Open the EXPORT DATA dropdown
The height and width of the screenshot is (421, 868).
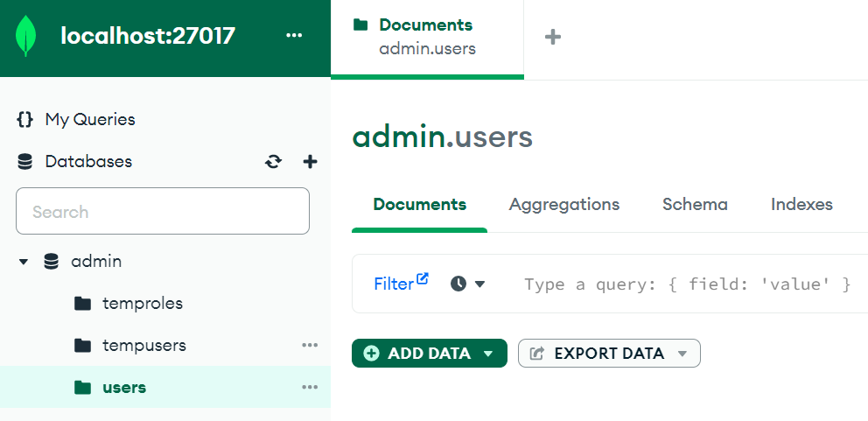click(609, 354)
